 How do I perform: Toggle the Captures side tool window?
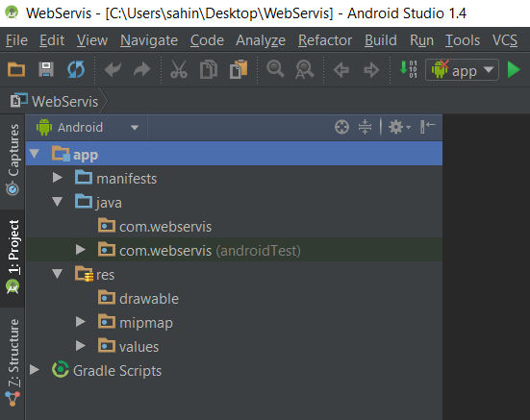click(13, 160)
